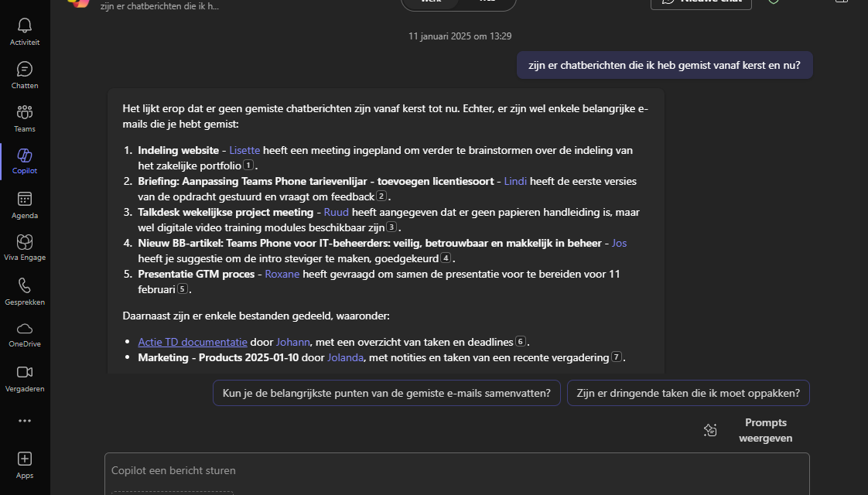Open the Actie TD documentatie link
This screenshot has height=495, width=868.
193,341
